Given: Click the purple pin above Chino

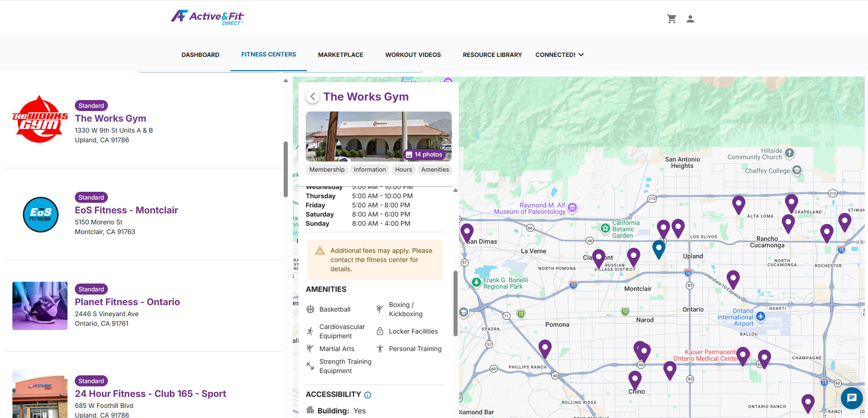Looking at the screenshot, I should click(x=635, y=380).
